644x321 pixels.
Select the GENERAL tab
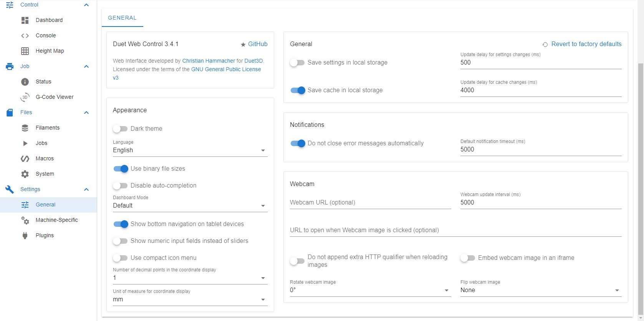[122, 18]
